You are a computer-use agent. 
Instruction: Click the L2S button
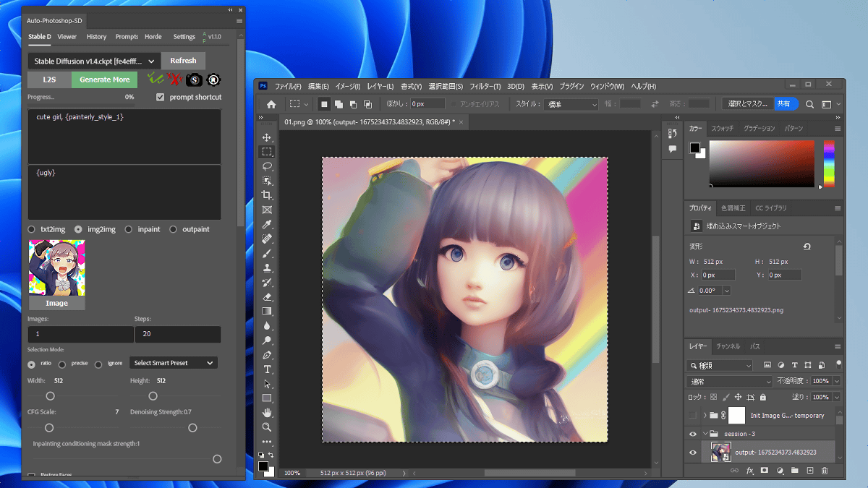coord(49,80)
